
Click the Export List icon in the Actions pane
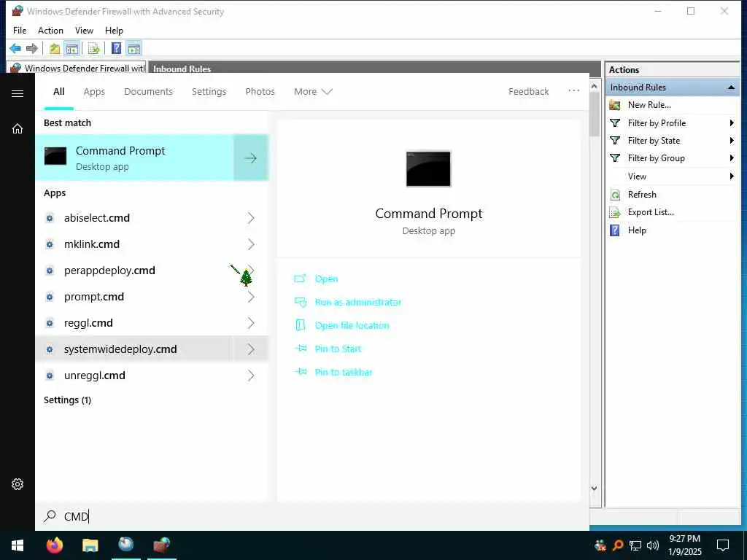pos(615,212)
